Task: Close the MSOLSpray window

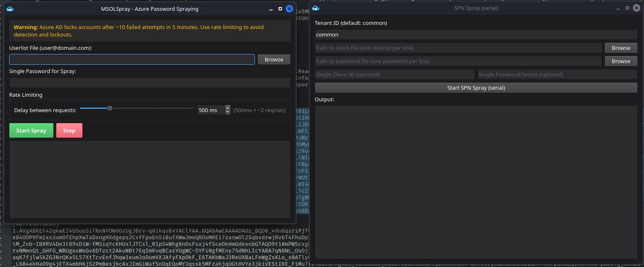Action: pyautogui.click(x=289, y=9)
